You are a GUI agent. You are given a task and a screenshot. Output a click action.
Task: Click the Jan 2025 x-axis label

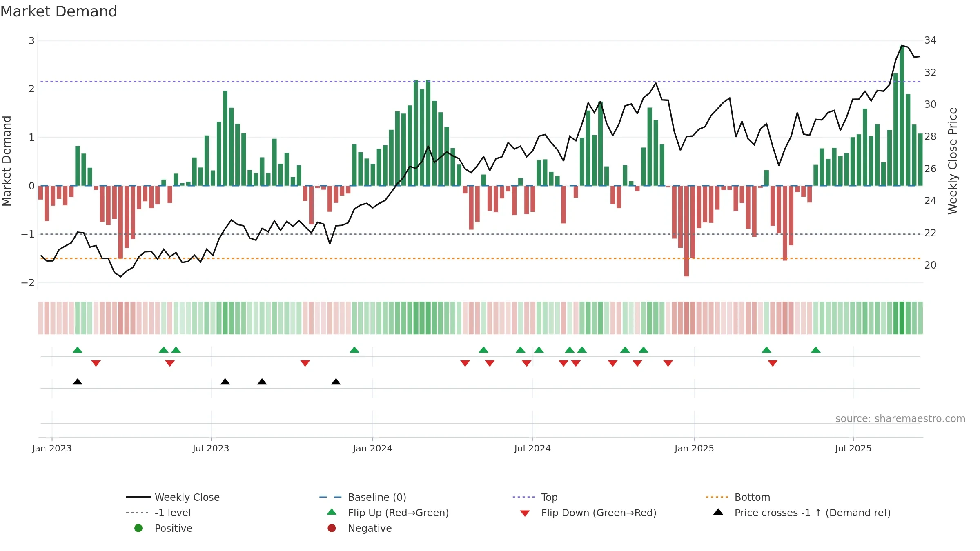coord(694,448)
